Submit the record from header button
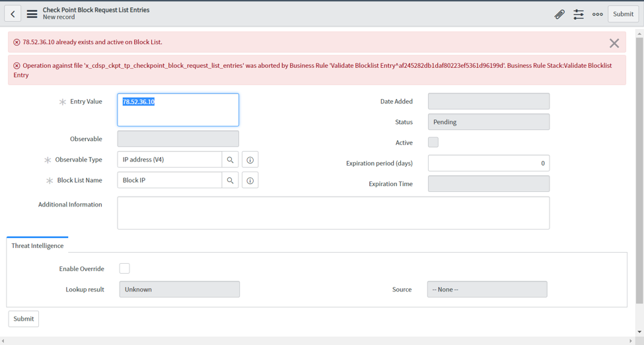The width and height of the screenshot is (644, 345). [x=623, y=14]
